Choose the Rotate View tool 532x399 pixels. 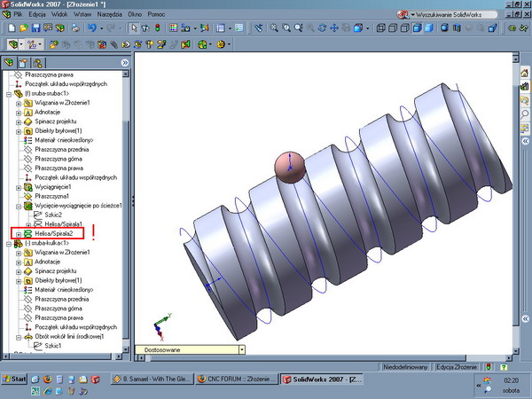click(322, 27)
